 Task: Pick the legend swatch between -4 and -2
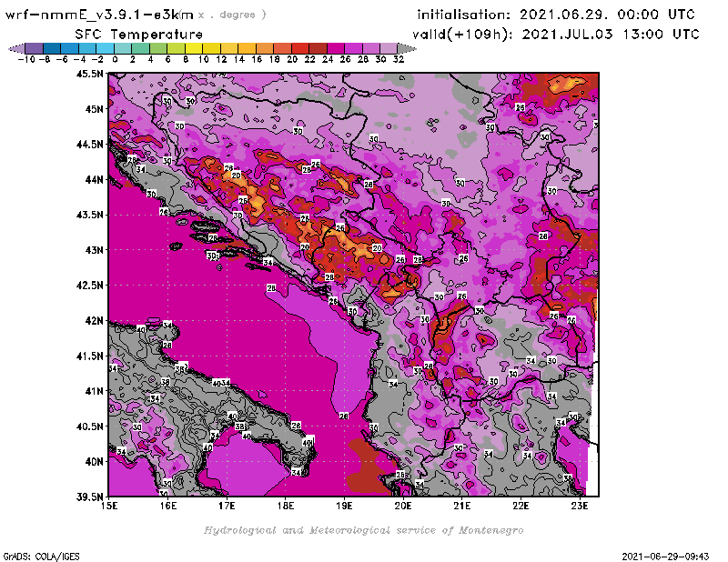click(x=87, y=48)
